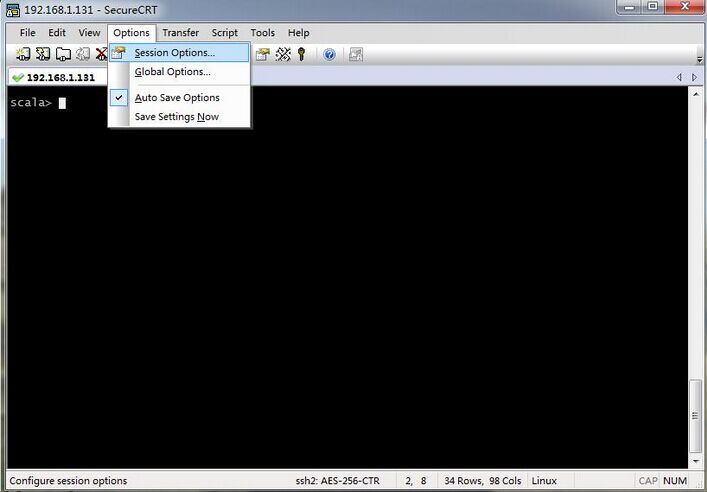Click the CAP indicator in the status bar

pyautogui.click(x=647, y=481)
